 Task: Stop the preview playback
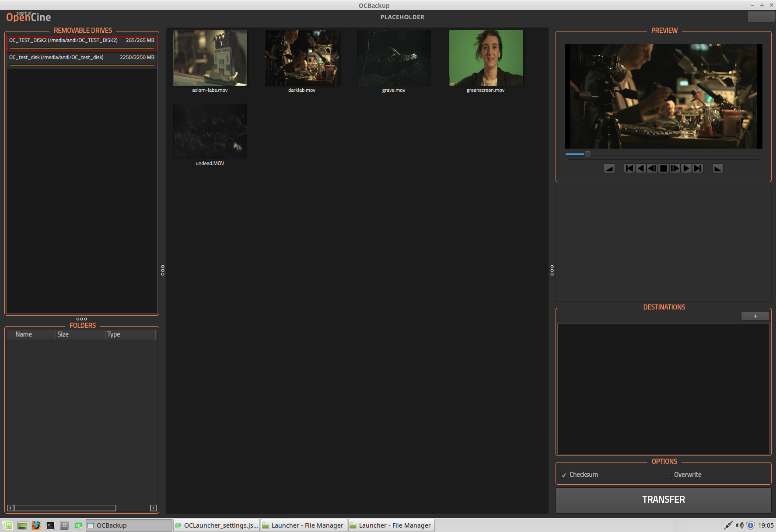tap(664, 168)
